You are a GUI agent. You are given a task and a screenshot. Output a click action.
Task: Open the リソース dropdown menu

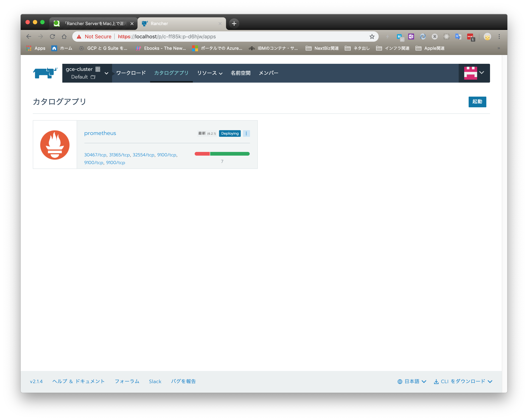click(209, 73)
